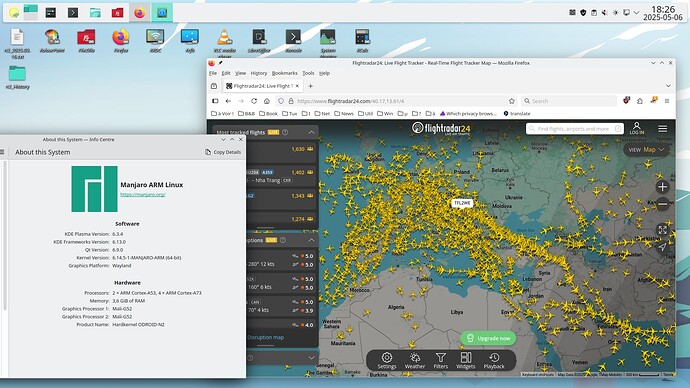Open the Weather layer options
The height and width of the screenshot is (388, 690).
[415, 360]
